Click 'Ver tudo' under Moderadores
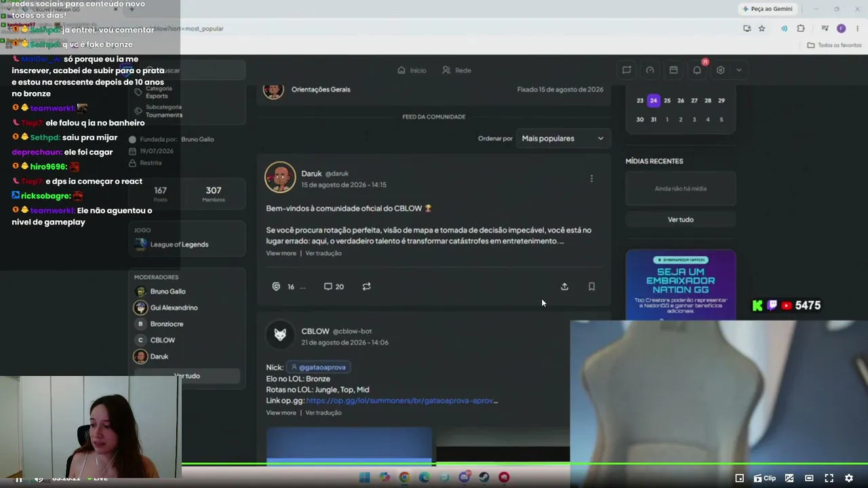 point(186,376)
